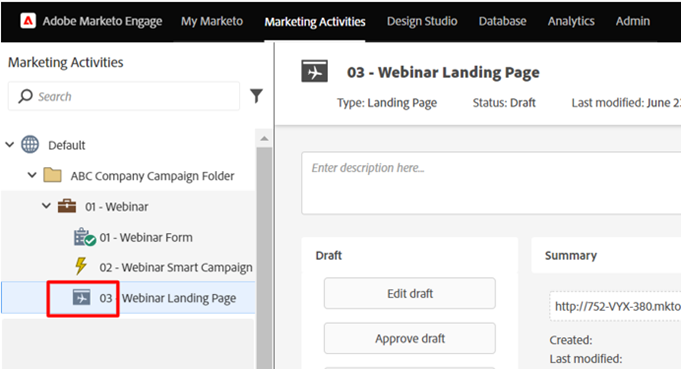Click the Summary section heading

point(571,255)
